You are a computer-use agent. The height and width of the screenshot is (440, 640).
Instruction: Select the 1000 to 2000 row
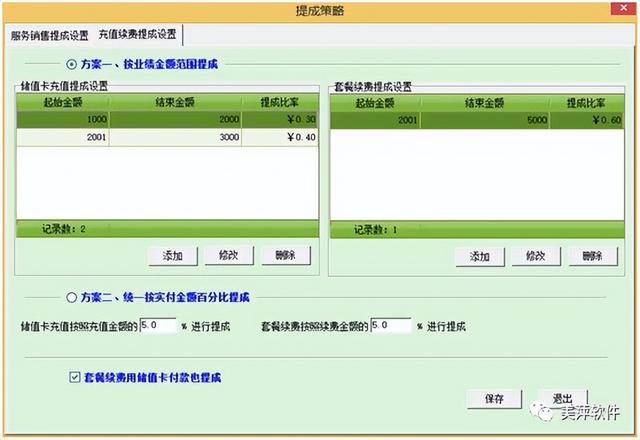(166, 121)
